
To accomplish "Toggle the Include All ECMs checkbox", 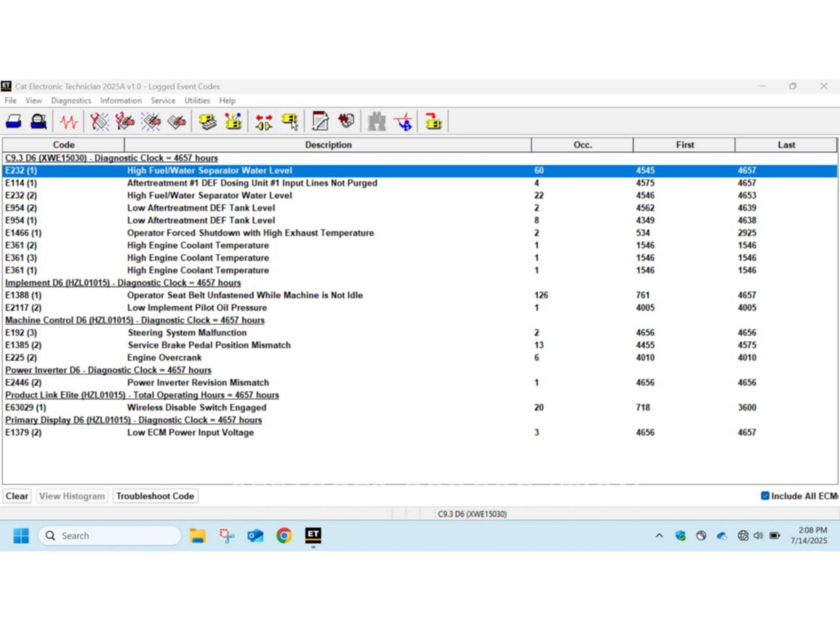I will [x=765, y=496].
